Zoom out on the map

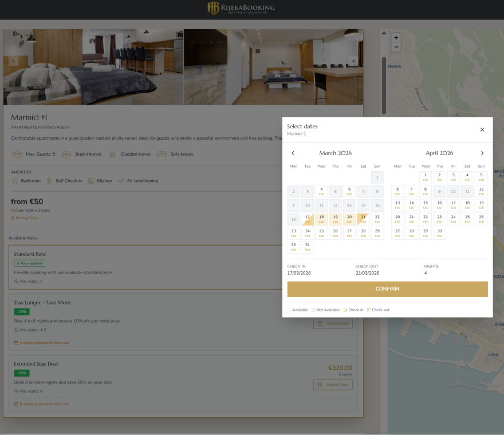[396, 47]
